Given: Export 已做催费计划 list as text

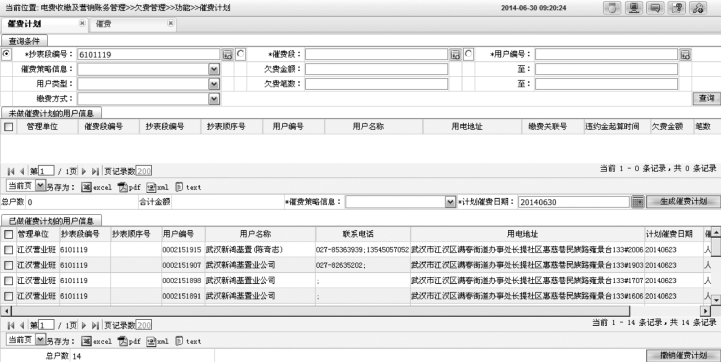Looking at the screenshot, I should (188, 341).
